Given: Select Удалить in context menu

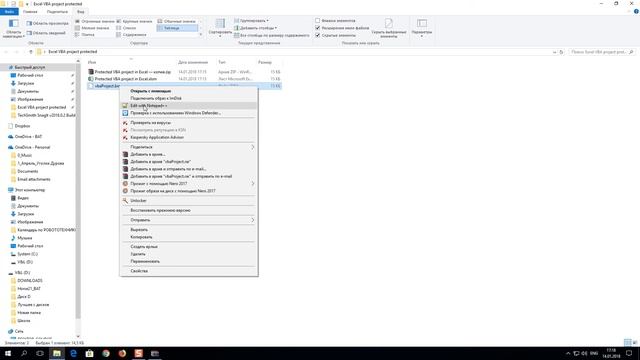Looking at the screenshot, I should point(189,254).
